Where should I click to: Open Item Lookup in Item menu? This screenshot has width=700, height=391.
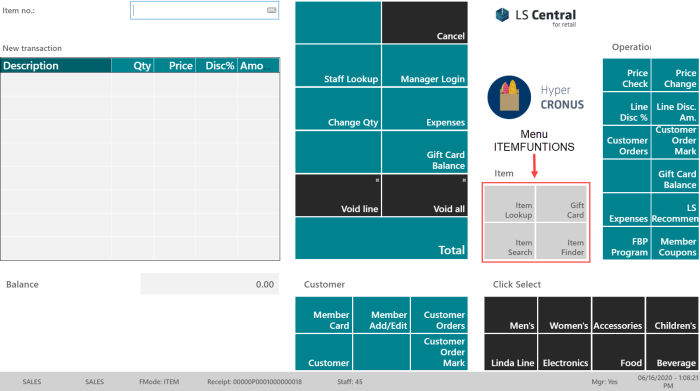[x=510, y=204]
